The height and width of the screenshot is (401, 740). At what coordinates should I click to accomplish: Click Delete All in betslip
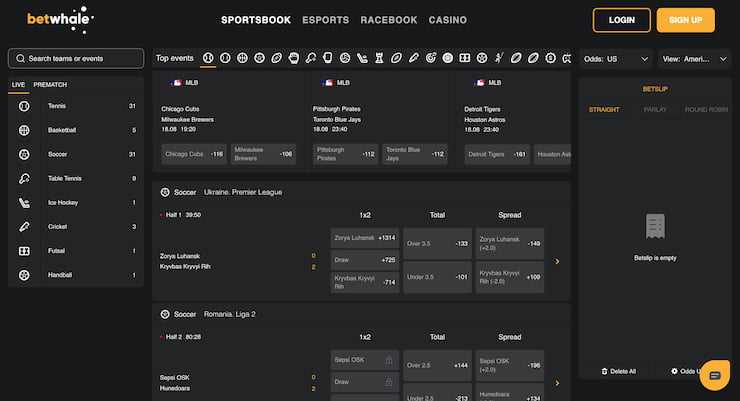pyautogui.click(x=619, y=371)
